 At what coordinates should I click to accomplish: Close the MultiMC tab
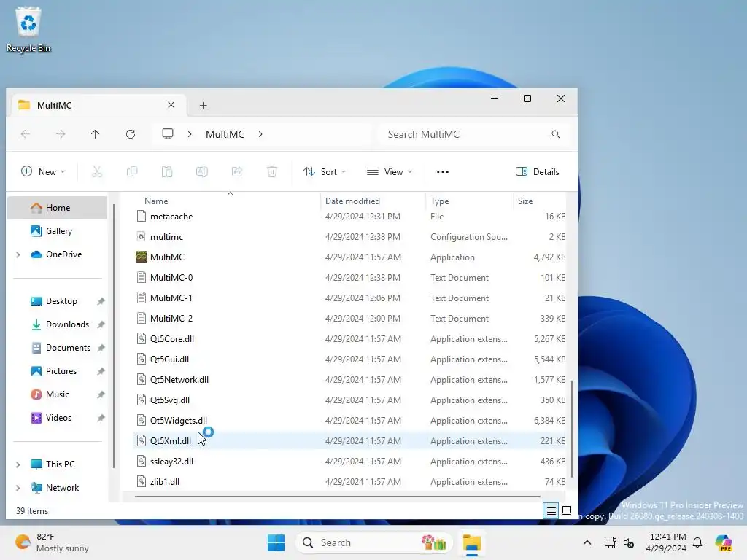tap(171, 105)
